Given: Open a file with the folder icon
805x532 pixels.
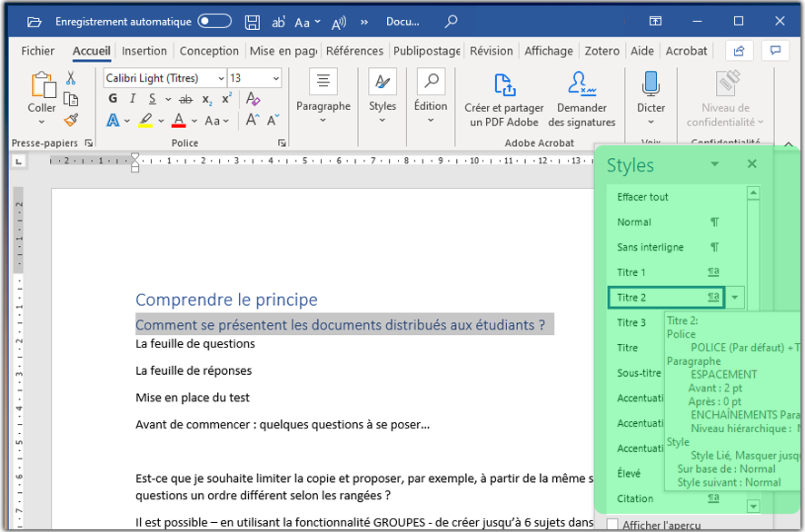Looking at the screenshot, I should coord(34,22).
